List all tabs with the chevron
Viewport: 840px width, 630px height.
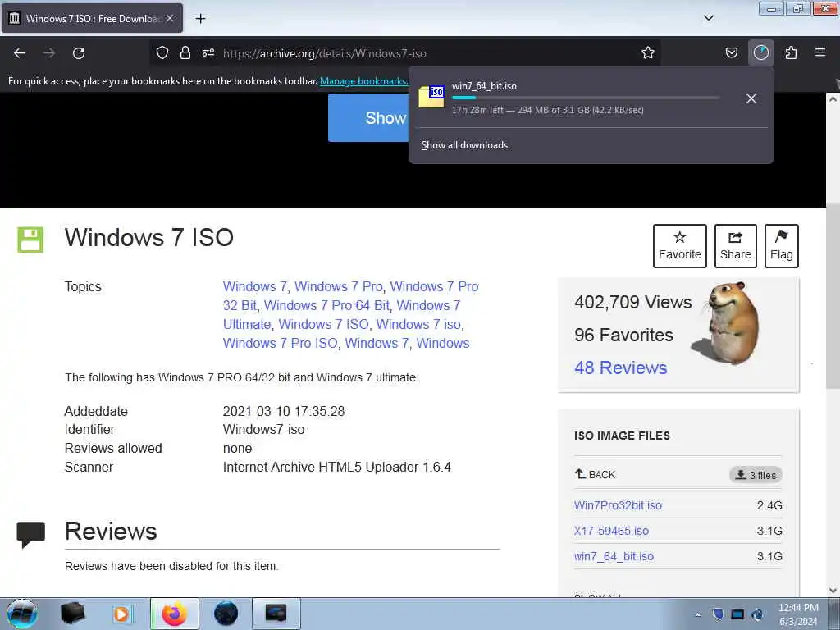coord(708,18)
